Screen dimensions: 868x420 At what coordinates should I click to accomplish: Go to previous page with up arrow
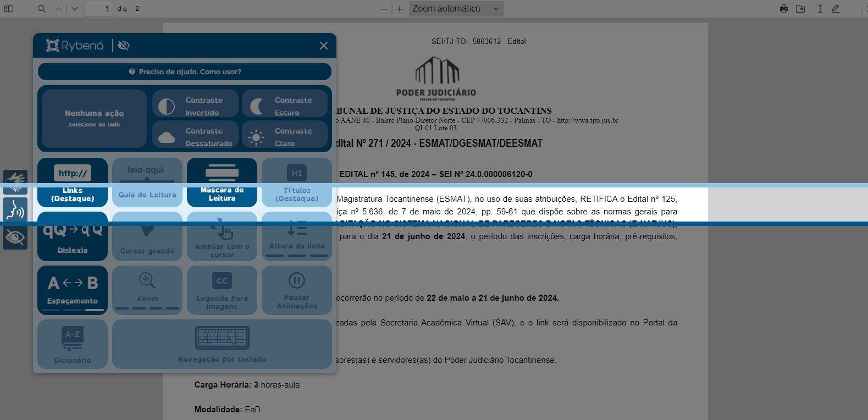(x=59, y=9)
